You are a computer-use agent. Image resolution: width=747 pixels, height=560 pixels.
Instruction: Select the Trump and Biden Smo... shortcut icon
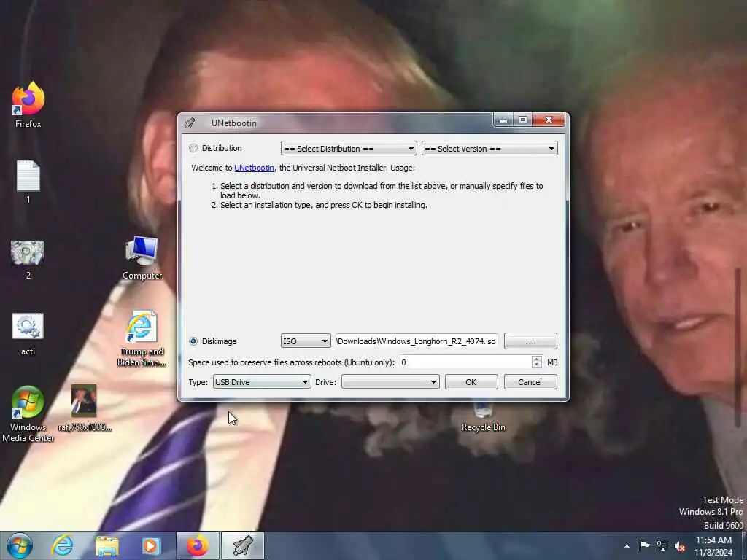[x=142, y=338]
